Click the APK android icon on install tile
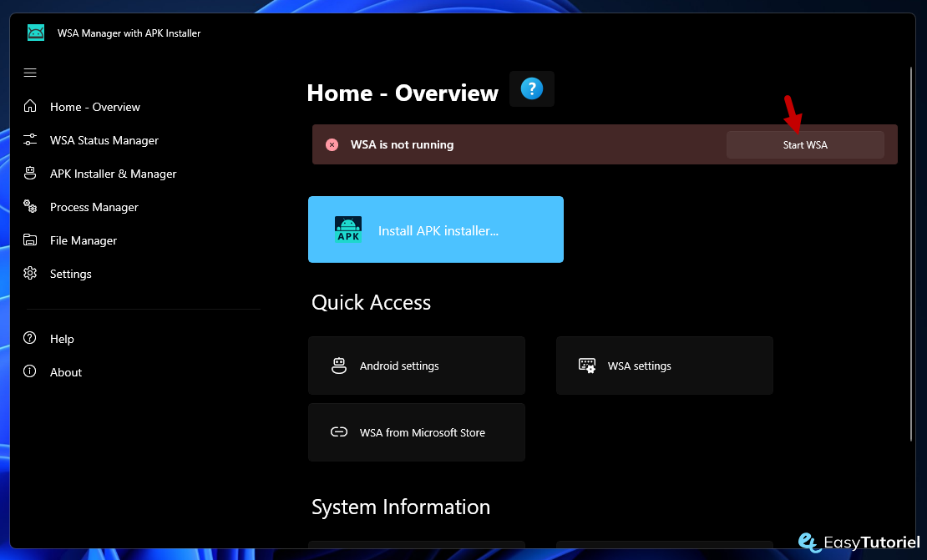This screenshot has height=560, width=927. click(x=348, y=230)
